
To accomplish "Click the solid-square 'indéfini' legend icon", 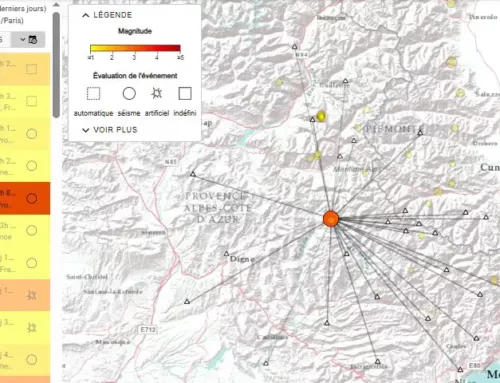I will click(185, 94).
